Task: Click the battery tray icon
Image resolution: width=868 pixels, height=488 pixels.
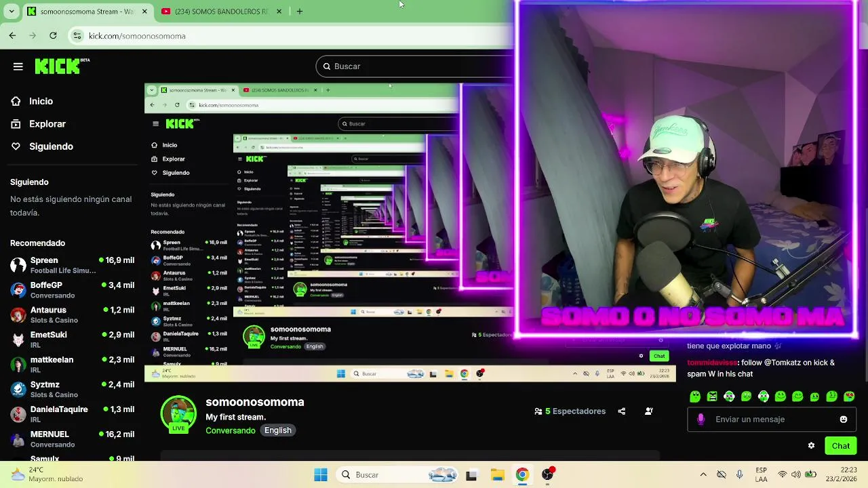Action: click(810, 474)
